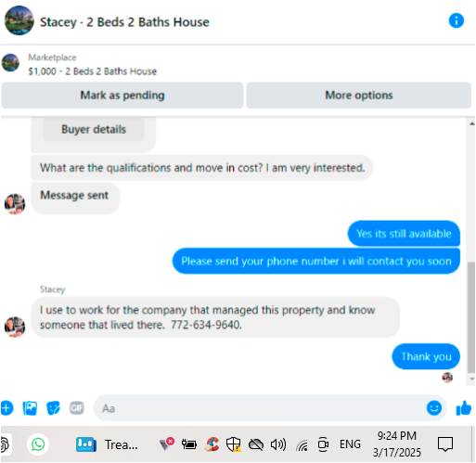Open the GIF picker
The height and width of the screenshot is (463, 476).
(77, 408)
